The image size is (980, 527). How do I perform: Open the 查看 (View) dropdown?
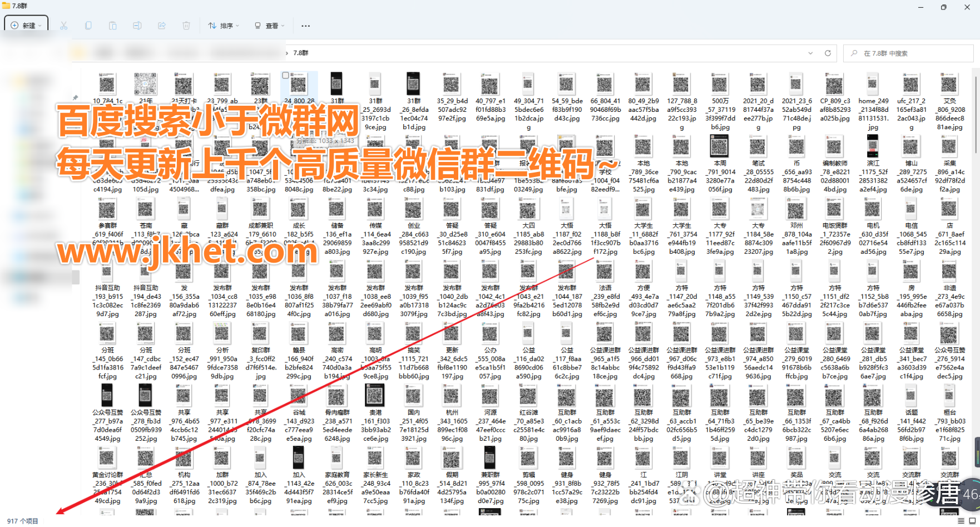coord(269,26)
